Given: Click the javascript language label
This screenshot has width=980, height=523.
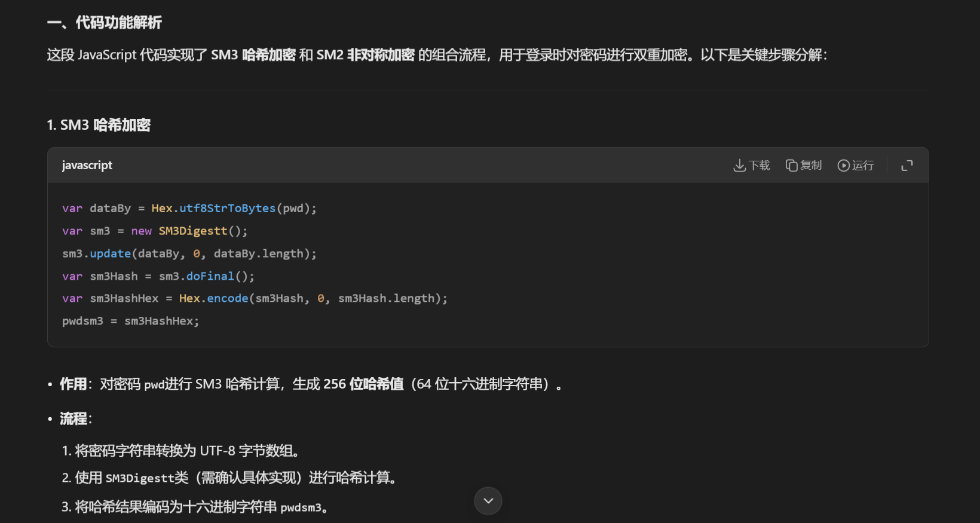Looking at the screenshot, I should [x=87, y=166].
